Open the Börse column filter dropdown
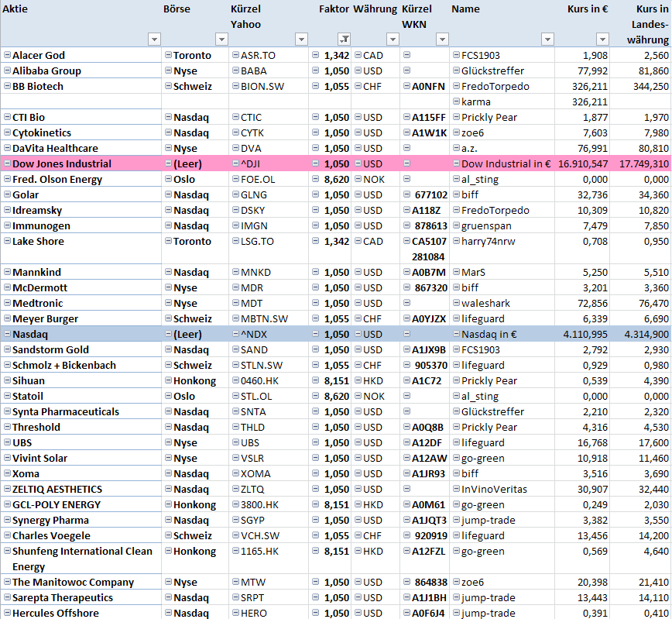Viewport: 672px width, 619px height. 221,40
